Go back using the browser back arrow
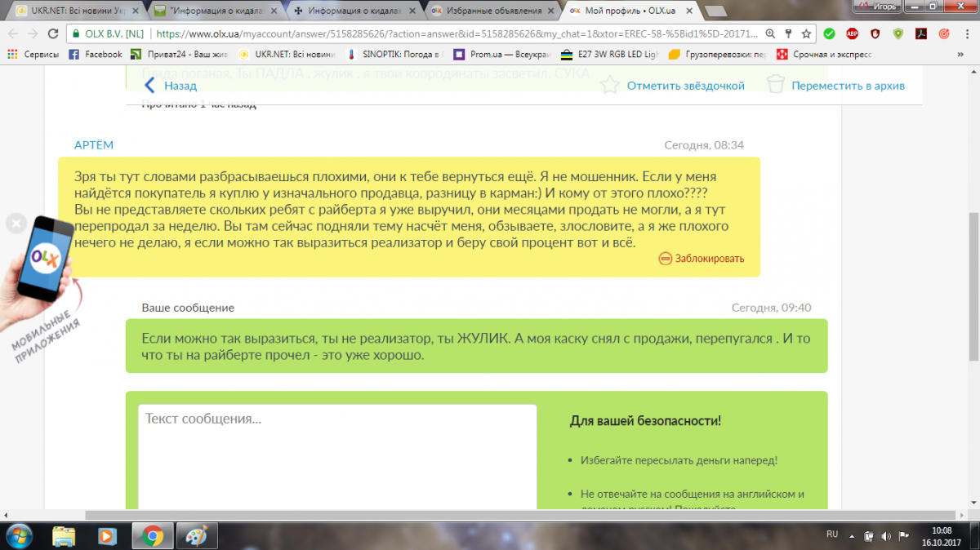This screenshot has width=980, height=550. [12, 34]
